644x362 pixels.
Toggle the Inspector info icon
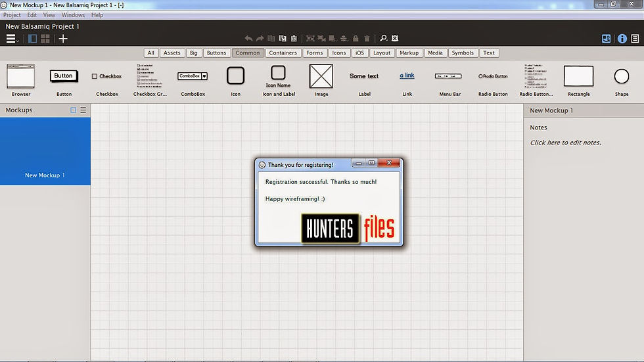(x=622, y=39)
